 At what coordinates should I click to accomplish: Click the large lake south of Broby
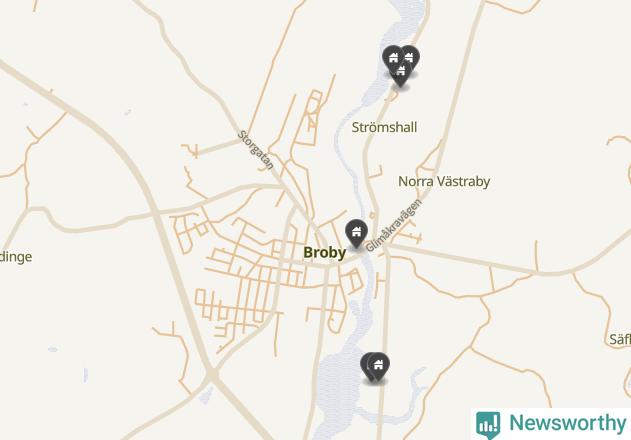[337, 384]
